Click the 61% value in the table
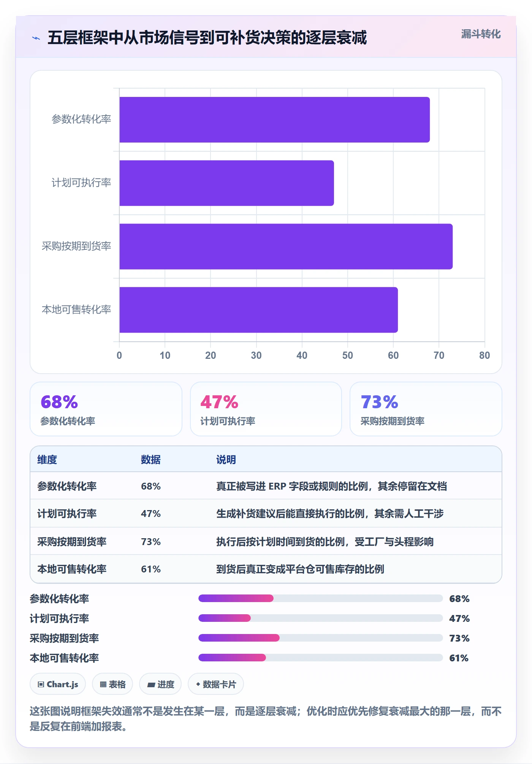 [x=151, y=569]
